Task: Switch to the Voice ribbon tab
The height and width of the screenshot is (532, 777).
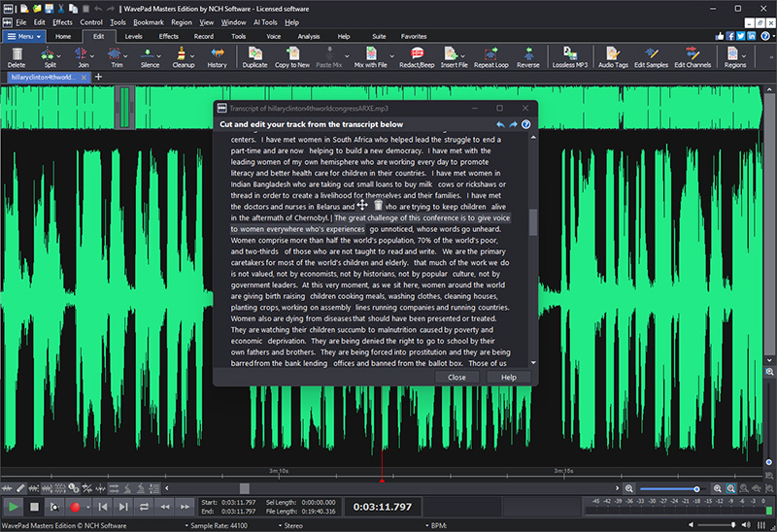Action: coord(274,36)
